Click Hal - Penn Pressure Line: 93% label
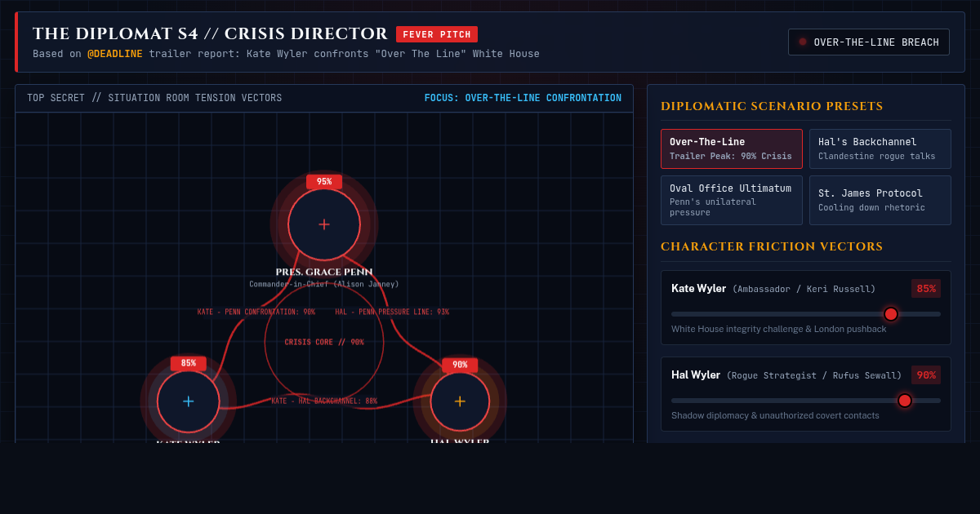 point(392,312)
